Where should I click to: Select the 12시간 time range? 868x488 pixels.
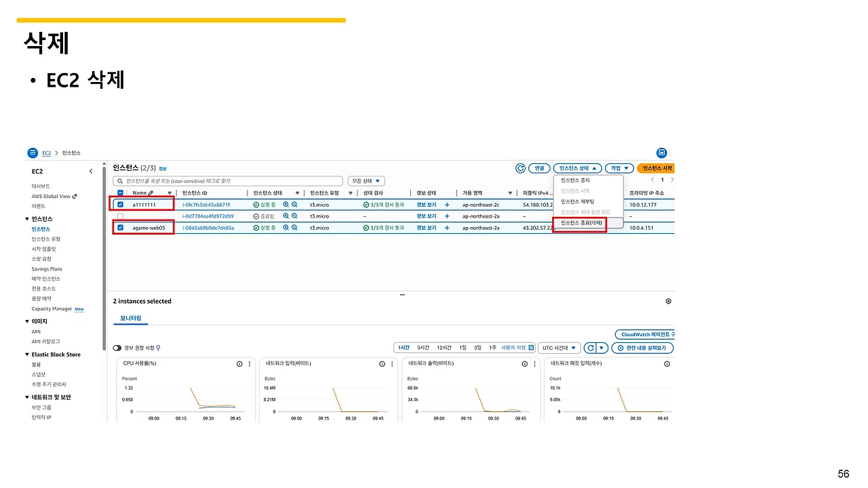[x=444, y=348]
